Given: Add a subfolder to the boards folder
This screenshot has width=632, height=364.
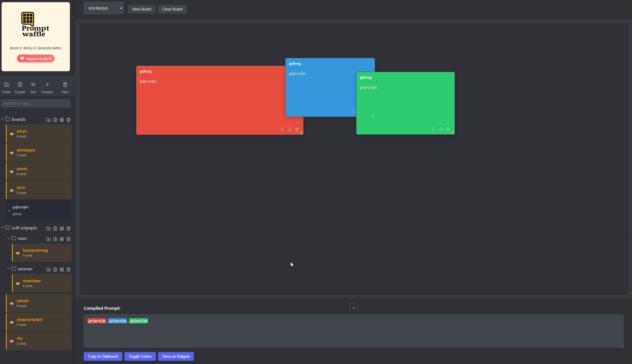Looking at the screenshot, I should (x=49, y=120).
